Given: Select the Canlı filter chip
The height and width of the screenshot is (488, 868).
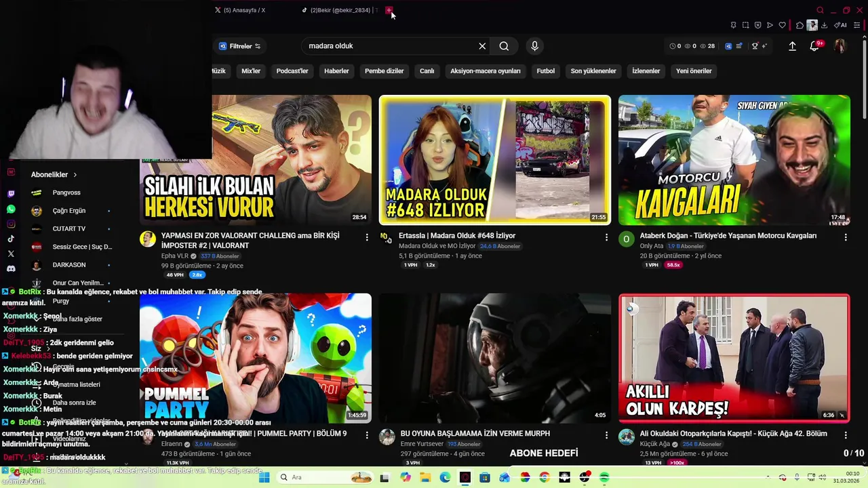Looking at the screenshot, I should point(427,71).
